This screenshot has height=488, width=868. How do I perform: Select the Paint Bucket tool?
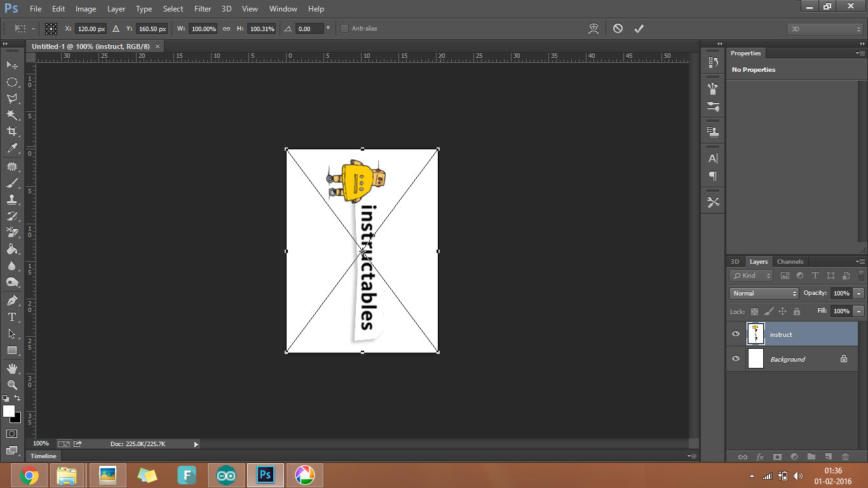point(12,250)
